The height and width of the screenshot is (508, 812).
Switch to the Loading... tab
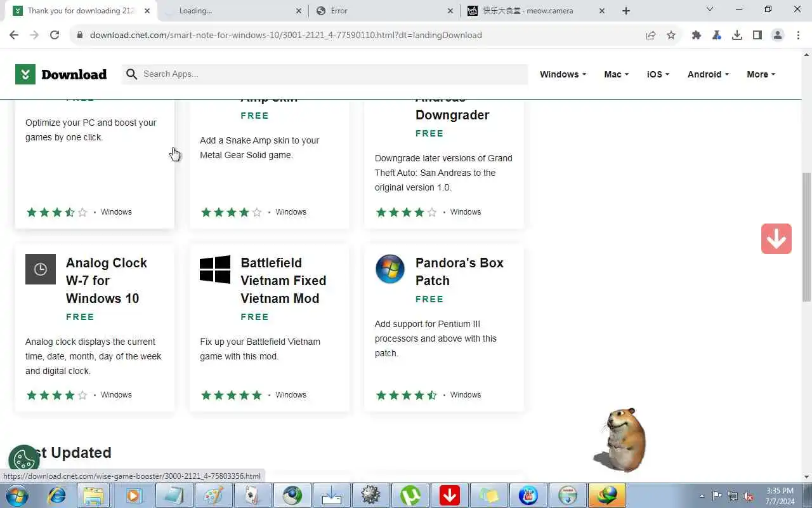pos(233,11)
